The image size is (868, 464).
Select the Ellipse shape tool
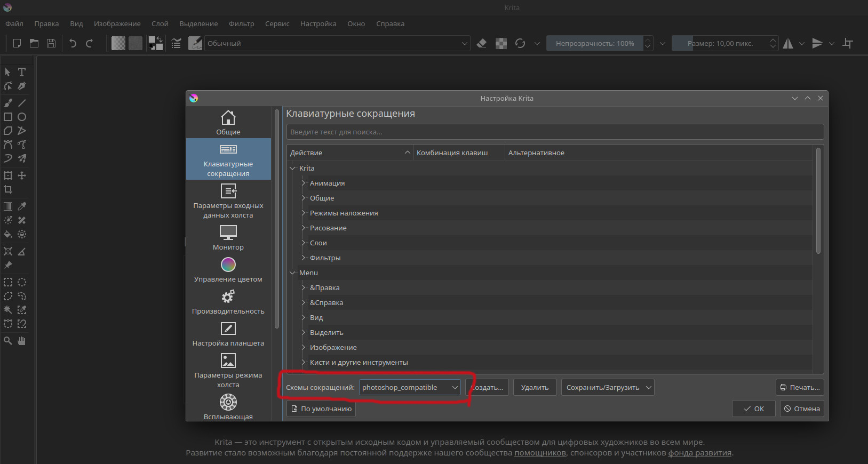[22, 117]
